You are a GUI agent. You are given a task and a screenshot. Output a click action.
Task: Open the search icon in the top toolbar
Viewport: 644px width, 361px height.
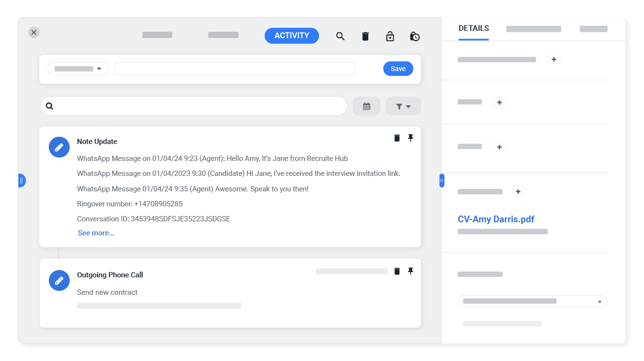click(x=340, y=36)
